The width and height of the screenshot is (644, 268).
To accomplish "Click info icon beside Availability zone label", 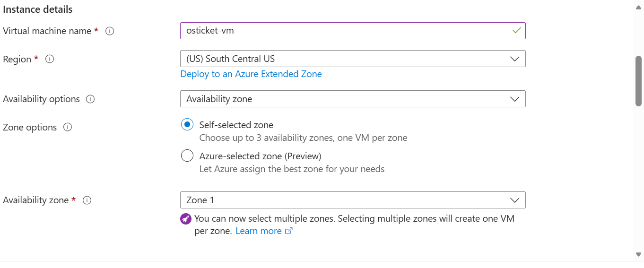I will pos(87,200).
